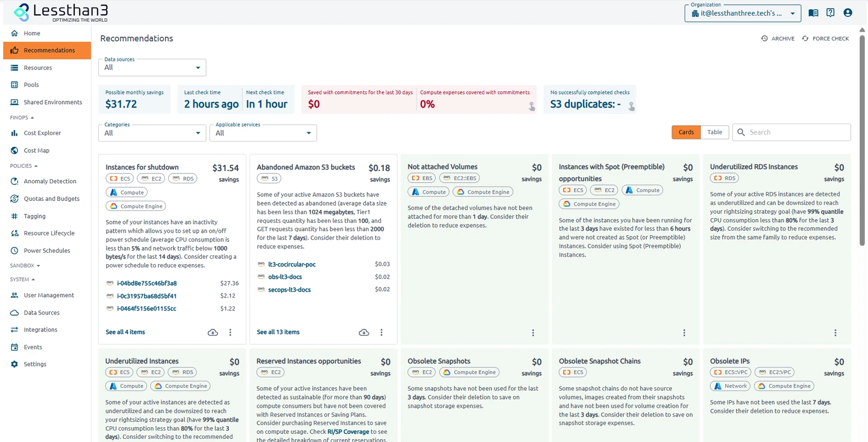The height and width of the screenshot is (442, 868).
Task: Open the Data sources dropdown
Action: pyautogui.click(x=152, y=67)
